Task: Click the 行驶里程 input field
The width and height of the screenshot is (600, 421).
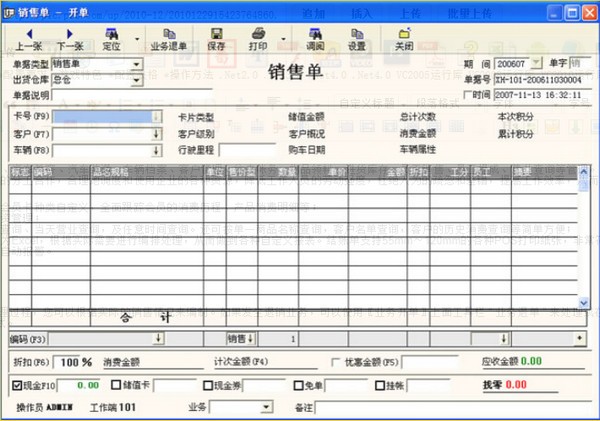Action: (x=247, y=150)
